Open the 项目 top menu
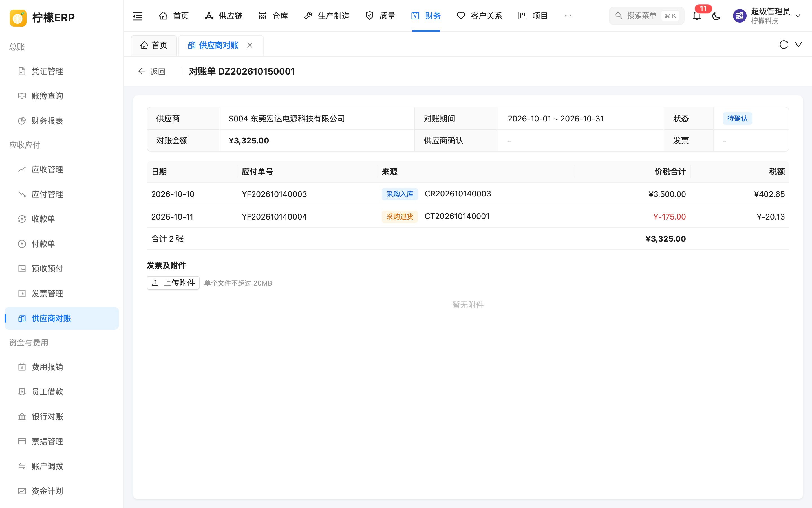The image size is (812, 508). click(x=533, y=16)
